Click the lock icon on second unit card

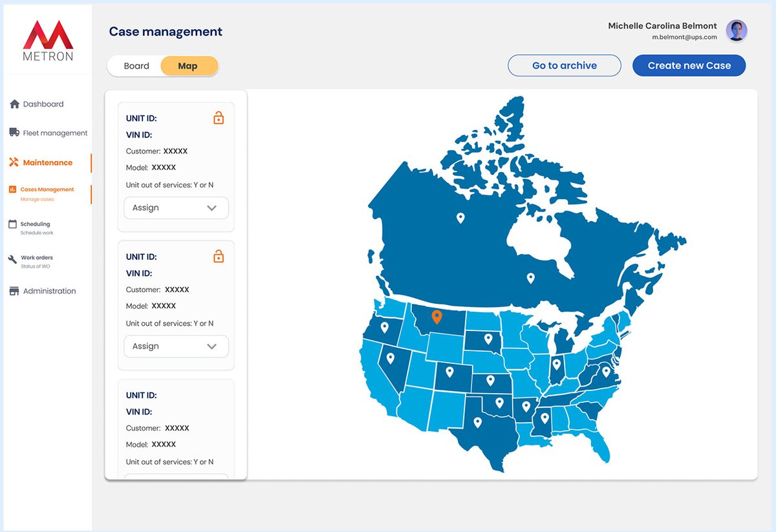(x=219, y=256)
